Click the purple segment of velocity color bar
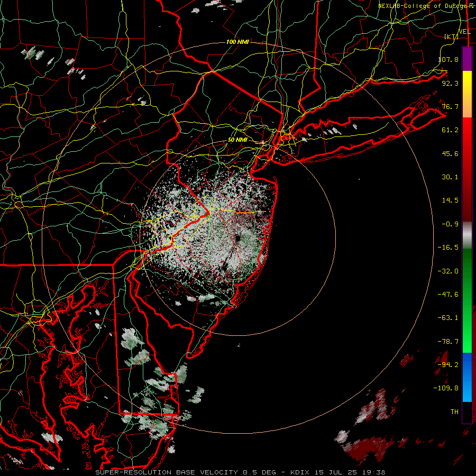This screenshot has height=476, width=476. pos(467,59)
